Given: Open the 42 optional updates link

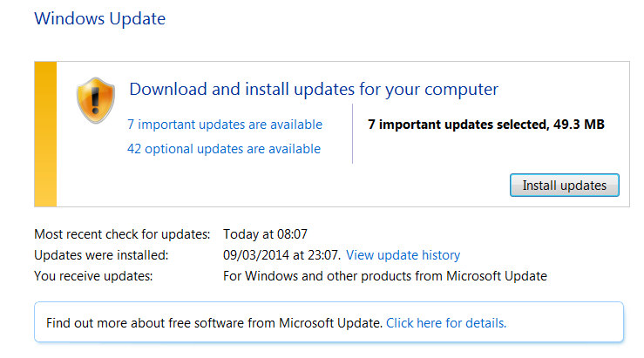Looking at the screenshot, I should pyautogui.click(x=224, y=149).
